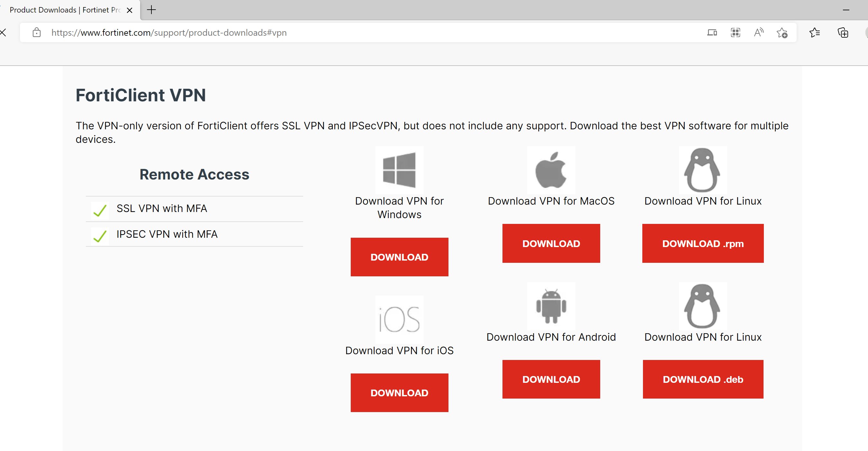
Task: Click the iOS logo image
Action: coord(399,319)
